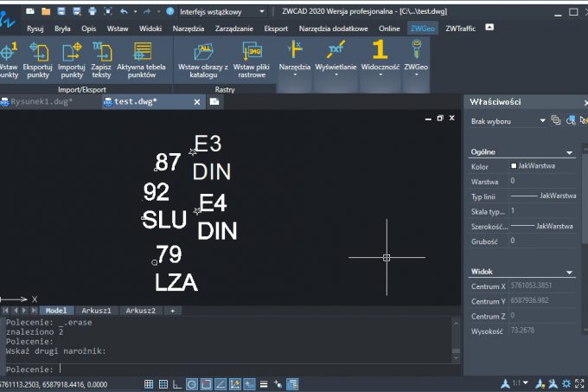The image size is (588, 392).
Task: Switch to the ZWTraffic ribbon tab
Action: [461, 29]
